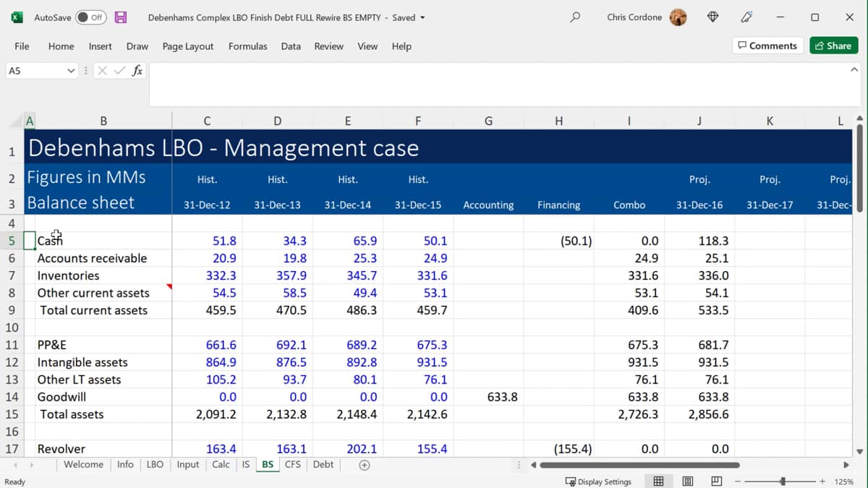Select row 9 header
Screen dimensions: 868x488
(x=12, y=310)
